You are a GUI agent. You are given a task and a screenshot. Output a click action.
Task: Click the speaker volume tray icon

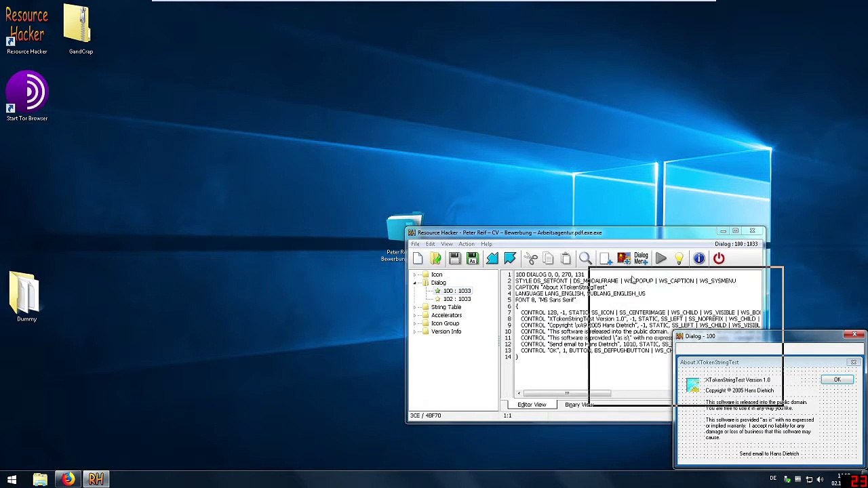point(820,480)
